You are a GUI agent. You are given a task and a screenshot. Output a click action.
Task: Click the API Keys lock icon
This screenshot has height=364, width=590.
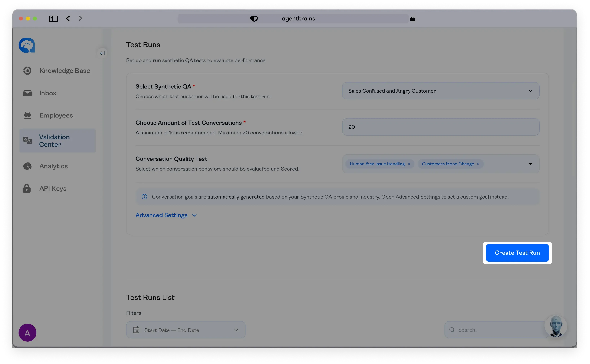[27, 189]
